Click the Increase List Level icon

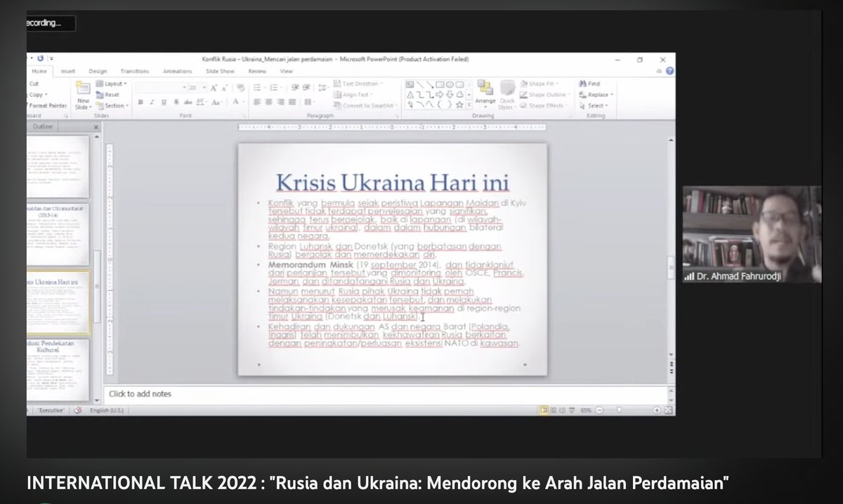307,87
